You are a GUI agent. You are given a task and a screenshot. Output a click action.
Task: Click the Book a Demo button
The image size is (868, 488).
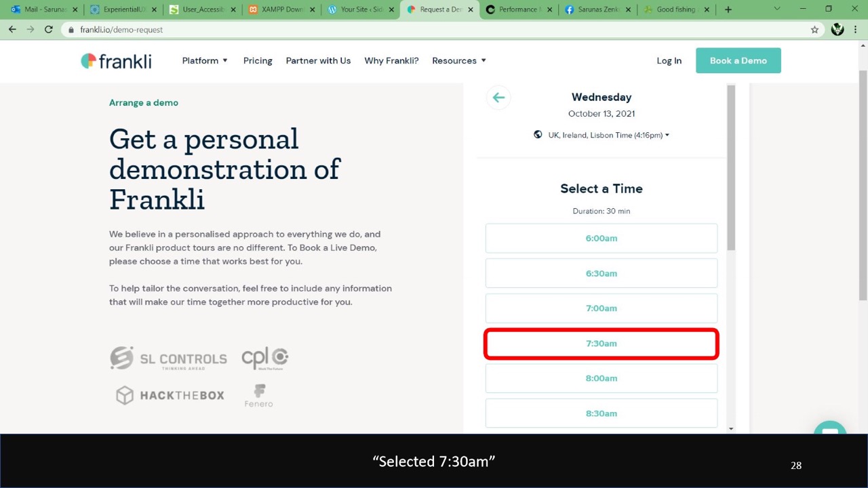[x=738, y=60]
